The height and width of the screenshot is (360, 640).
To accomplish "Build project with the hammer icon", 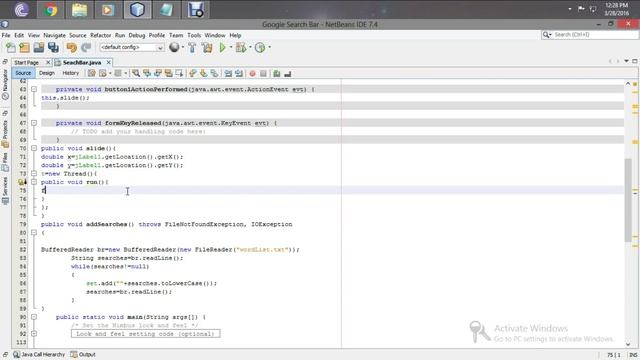I will coord(192,47).
